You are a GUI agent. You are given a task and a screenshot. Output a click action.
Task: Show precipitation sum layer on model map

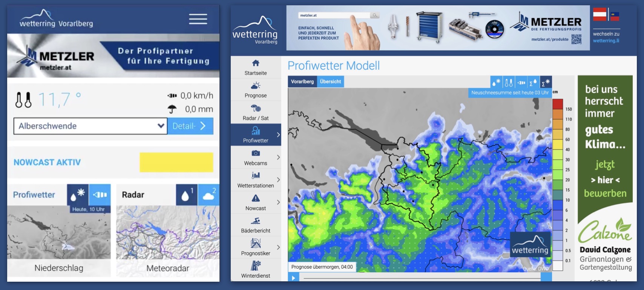pos(533,82)
